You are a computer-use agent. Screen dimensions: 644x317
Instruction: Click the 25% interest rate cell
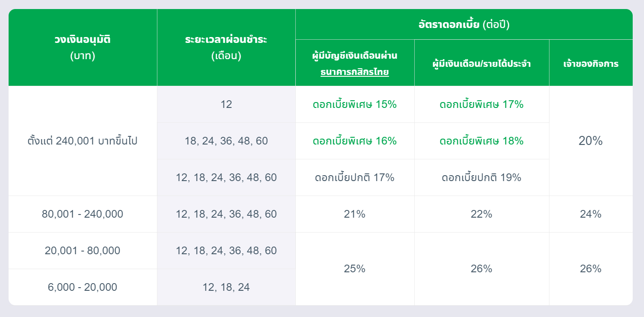tap(355, 269)
